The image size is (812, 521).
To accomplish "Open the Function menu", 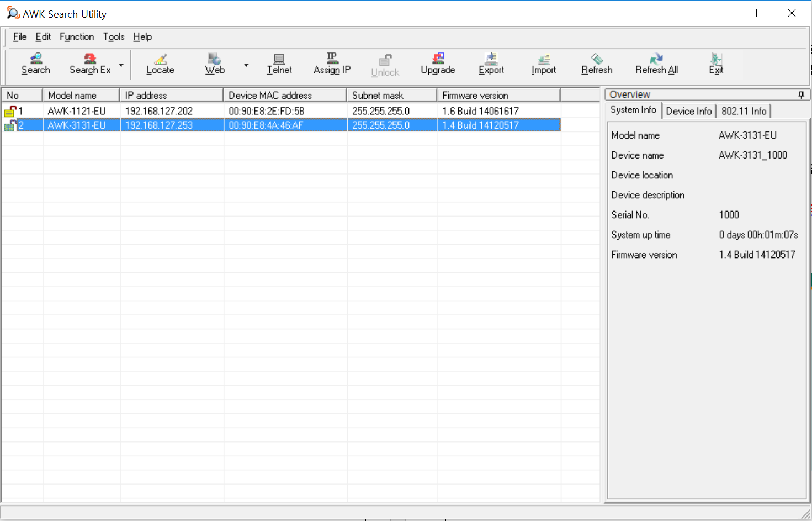I will tap(77, 36).
